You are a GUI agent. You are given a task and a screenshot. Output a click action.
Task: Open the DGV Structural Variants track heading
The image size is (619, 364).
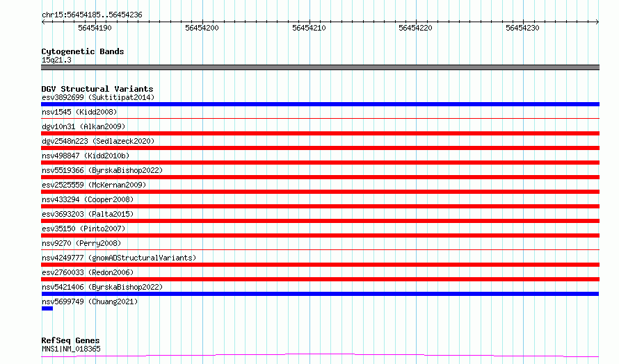coord(97,89)
